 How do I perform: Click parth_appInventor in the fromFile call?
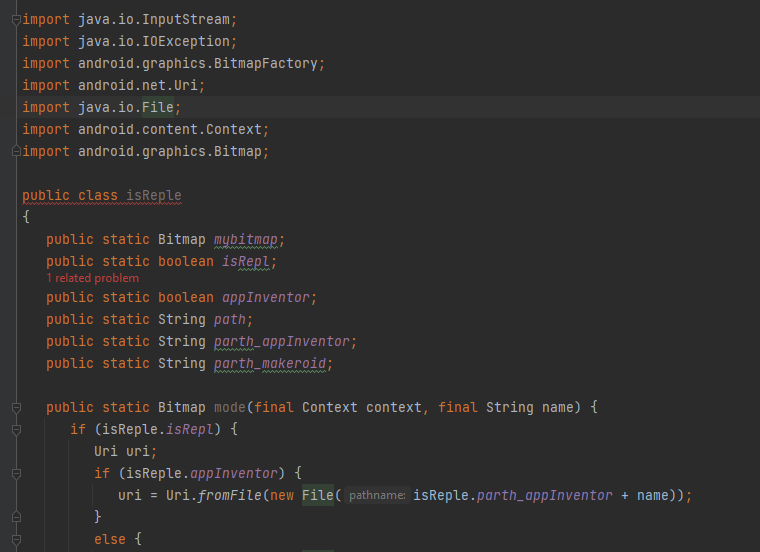click(544, 495)
